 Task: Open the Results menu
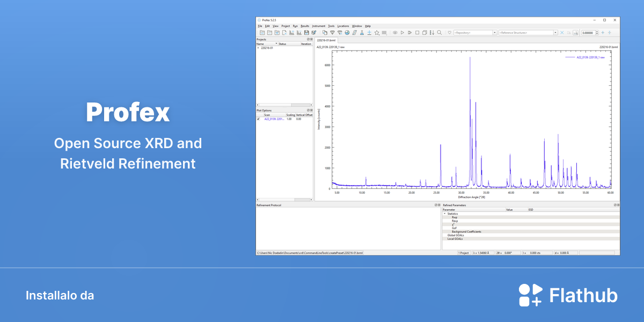tap(305, 26)
